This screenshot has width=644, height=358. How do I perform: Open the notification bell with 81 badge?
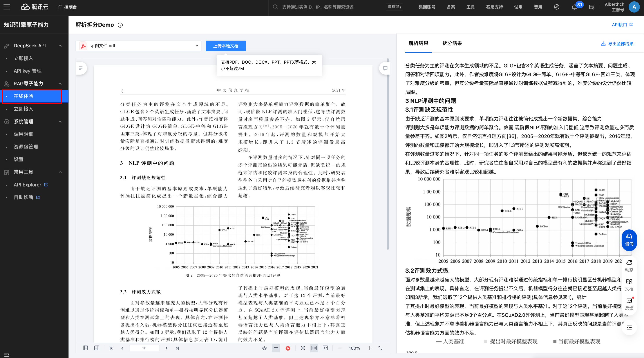574,7
